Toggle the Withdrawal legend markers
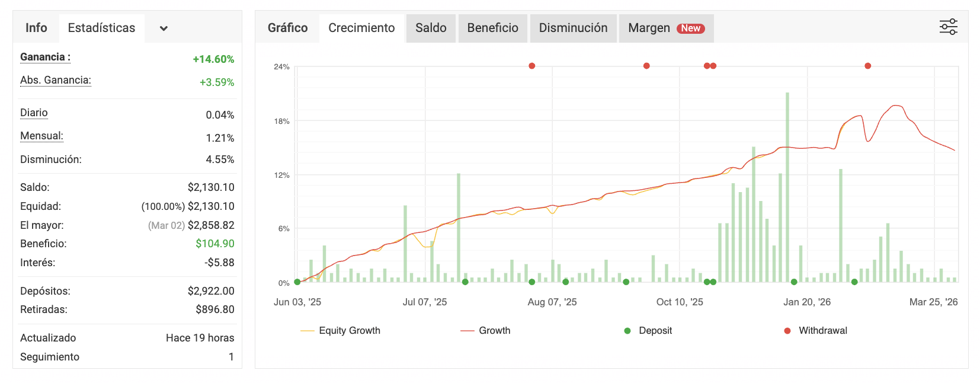 point(815,331)
